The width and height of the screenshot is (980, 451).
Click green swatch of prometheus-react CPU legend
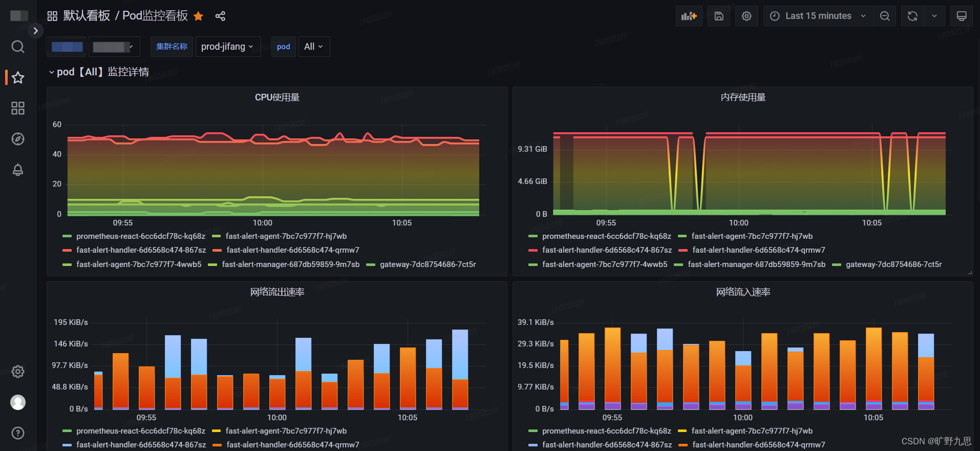pyautogui.click(x=67, y=236)
